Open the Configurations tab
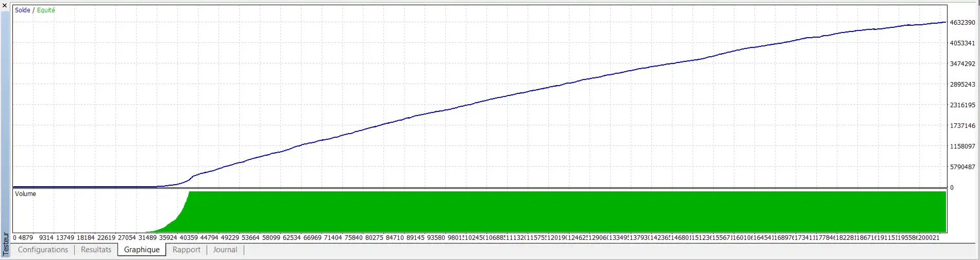 [43, 250]
